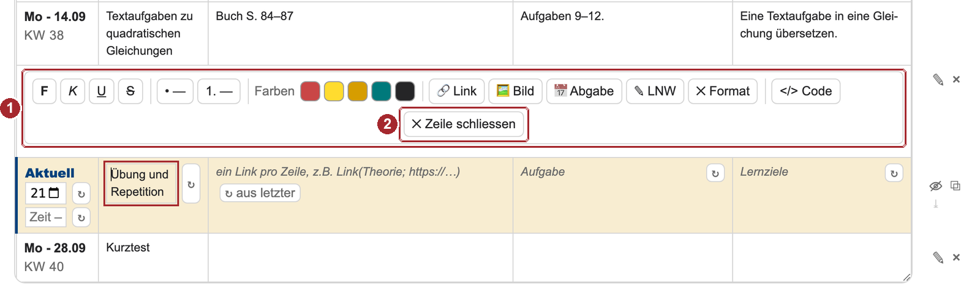Toggle visibility eye icon for current row

pyautogui.click(x=935, y=186)
